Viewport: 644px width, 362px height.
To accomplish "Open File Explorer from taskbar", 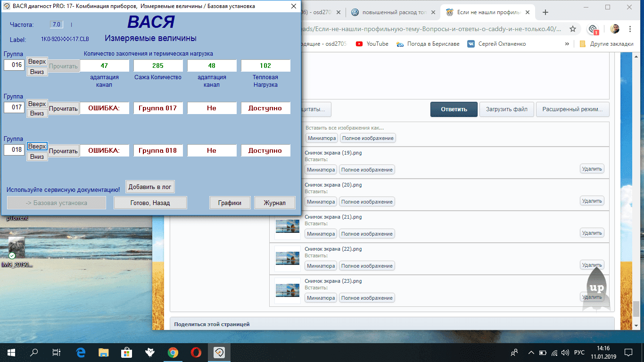I will pyautogui.click(x=104, y=352).
